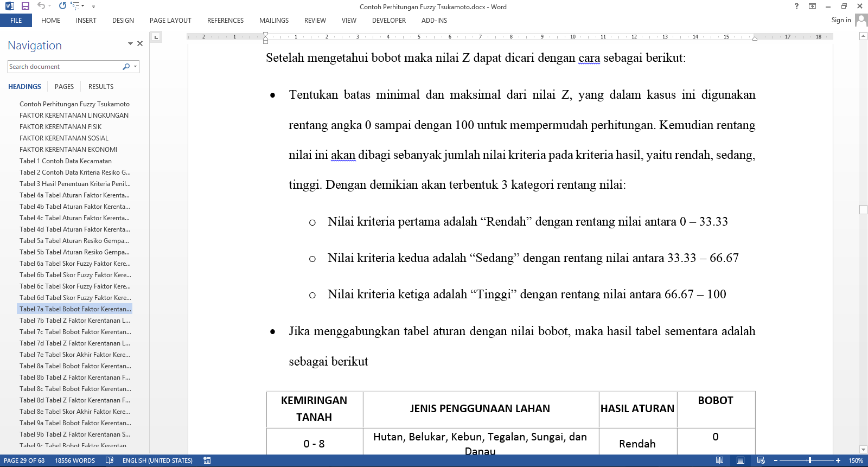The image size is (868, 467).
Task: Go to heading FAKTOR KERENTANAN SOSIAL
Action: point(64,138)
